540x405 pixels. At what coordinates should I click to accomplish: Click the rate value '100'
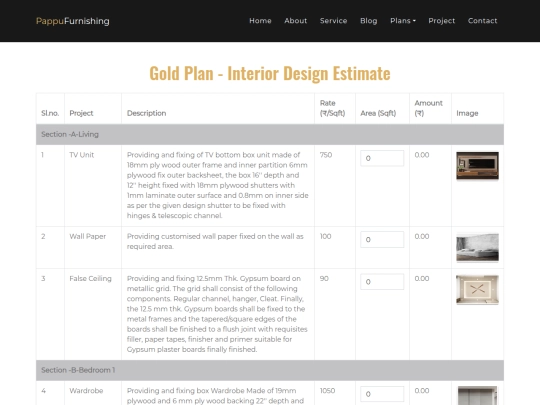(x=325, y=237)
